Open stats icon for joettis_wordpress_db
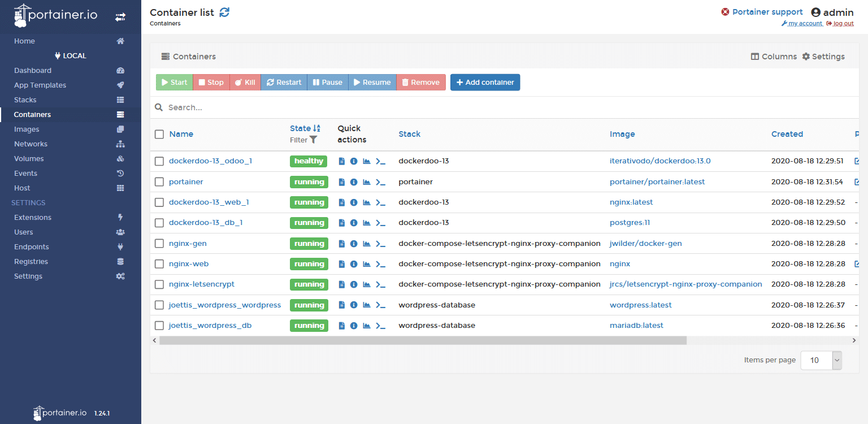 [367, 326]
